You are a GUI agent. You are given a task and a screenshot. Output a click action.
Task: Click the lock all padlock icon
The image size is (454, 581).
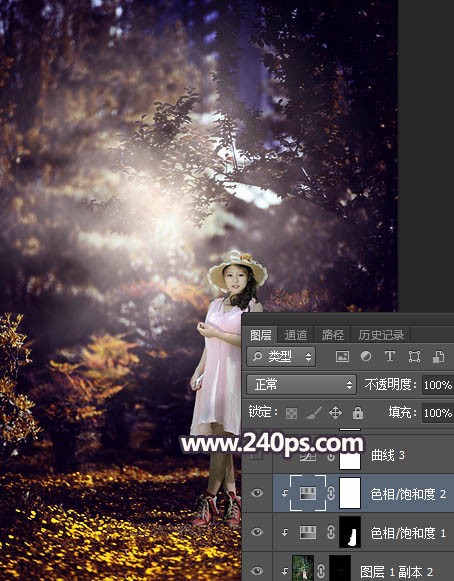(358, 413)
